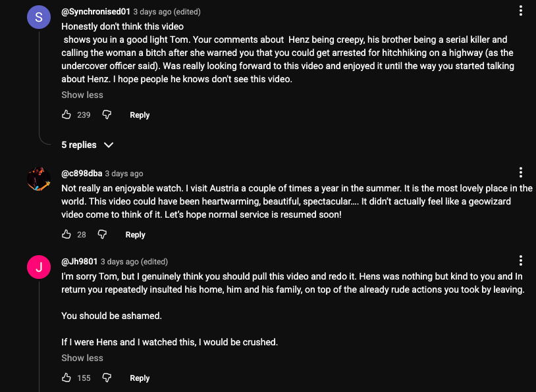Open the @c898dba channel link
The width and height of the screenshot is (536, 392).
pyautogui.click(x=82, y=174)
